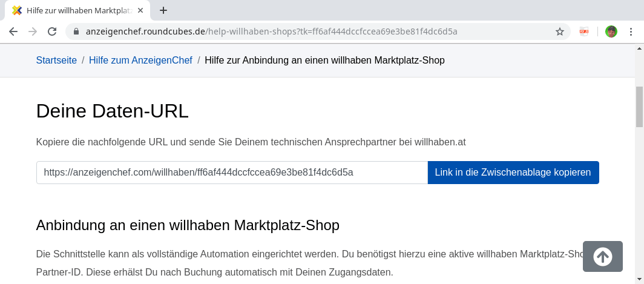Open the Chrome three-dot menu
644x284 pixels.
[x=631, y=31]
